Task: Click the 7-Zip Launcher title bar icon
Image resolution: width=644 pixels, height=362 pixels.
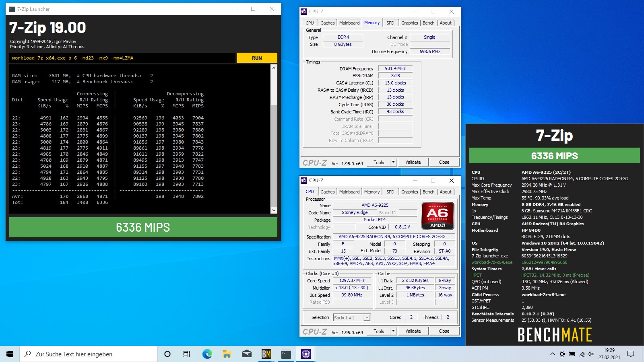Action: pyautogui.click(x=12, y=9)
